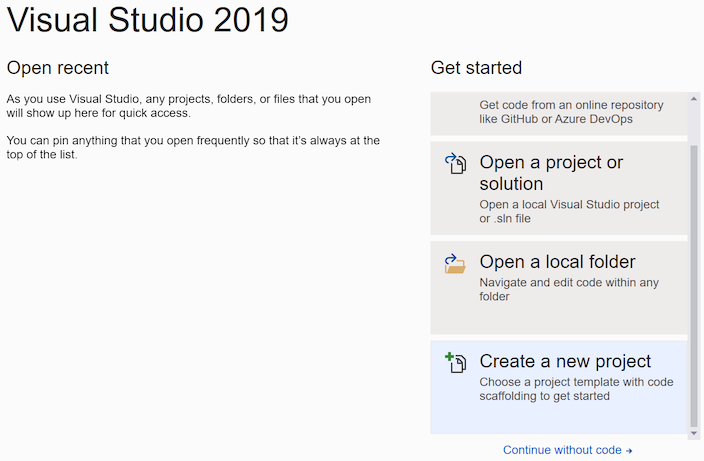Click the Visual Studio 2019 title
704x461 pixels.
click(x=147, y=21)
